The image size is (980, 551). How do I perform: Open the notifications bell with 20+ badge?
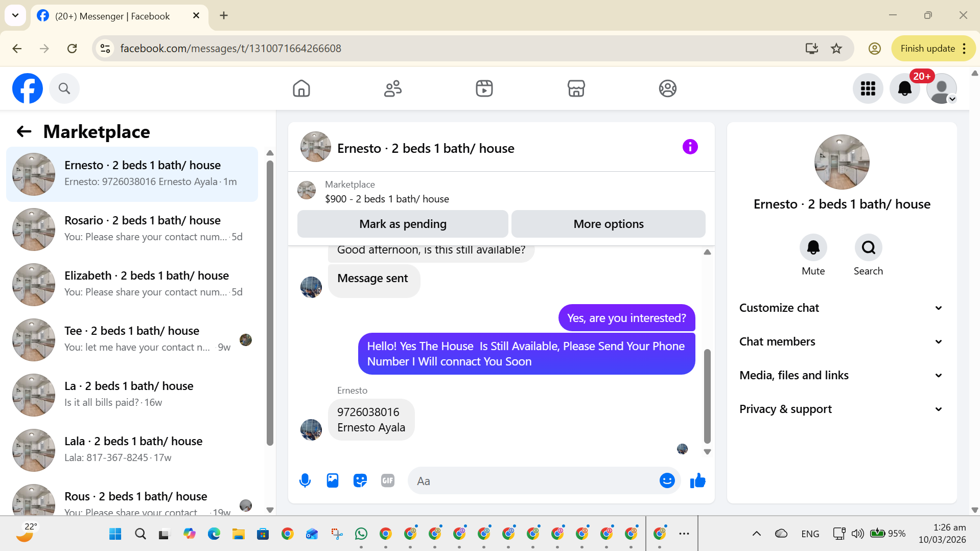pos(905,88)
